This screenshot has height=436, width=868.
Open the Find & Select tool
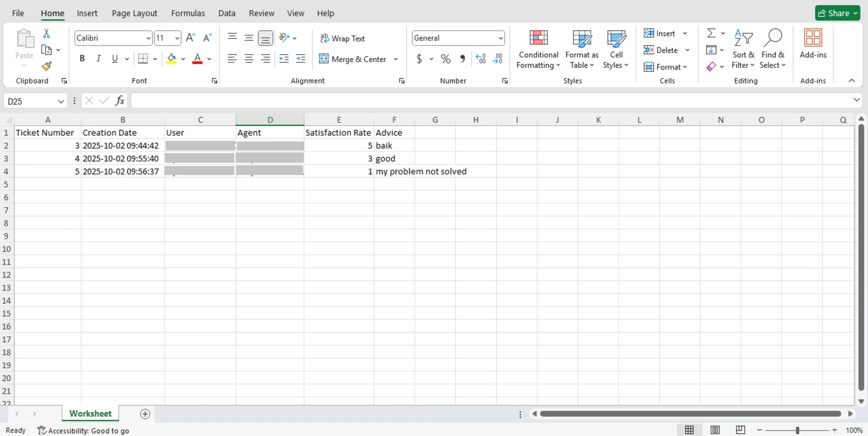[x=773, y=50]
